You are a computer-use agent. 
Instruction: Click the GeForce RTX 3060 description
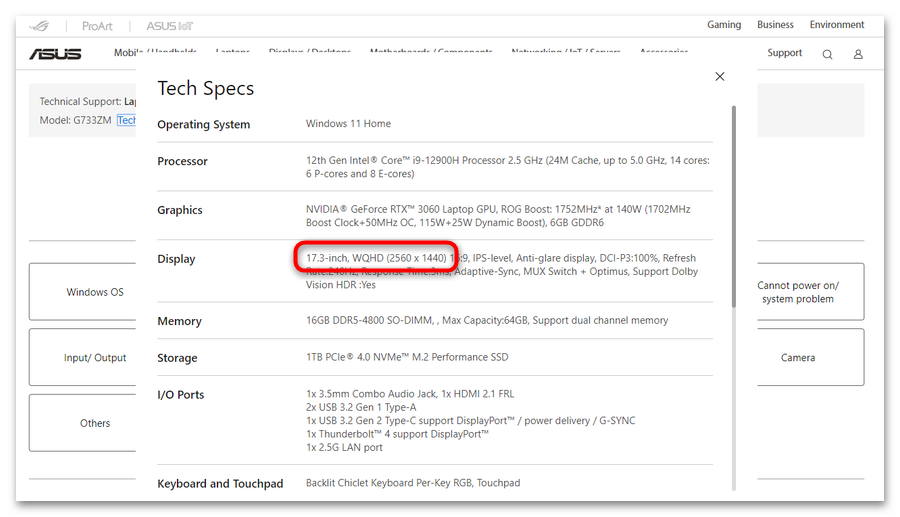tap(498, 216)
